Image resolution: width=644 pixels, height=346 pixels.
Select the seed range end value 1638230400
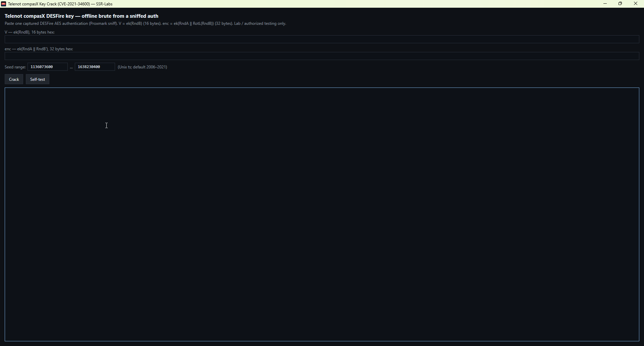[x=95, y=67]
